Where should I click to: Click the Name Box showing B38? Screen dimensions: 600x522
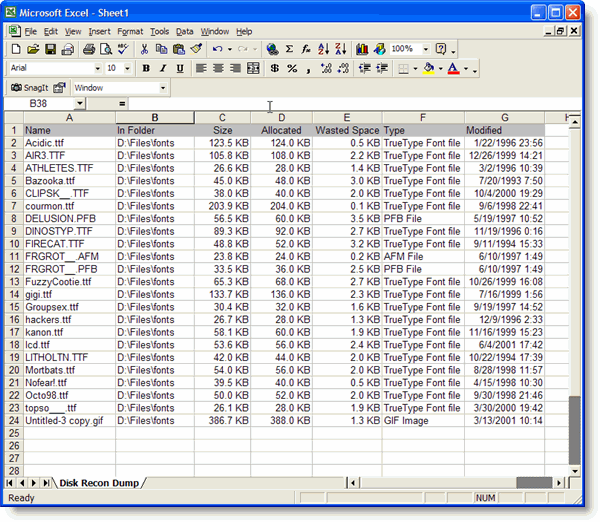pyautogui.click(x=38, y=104)
